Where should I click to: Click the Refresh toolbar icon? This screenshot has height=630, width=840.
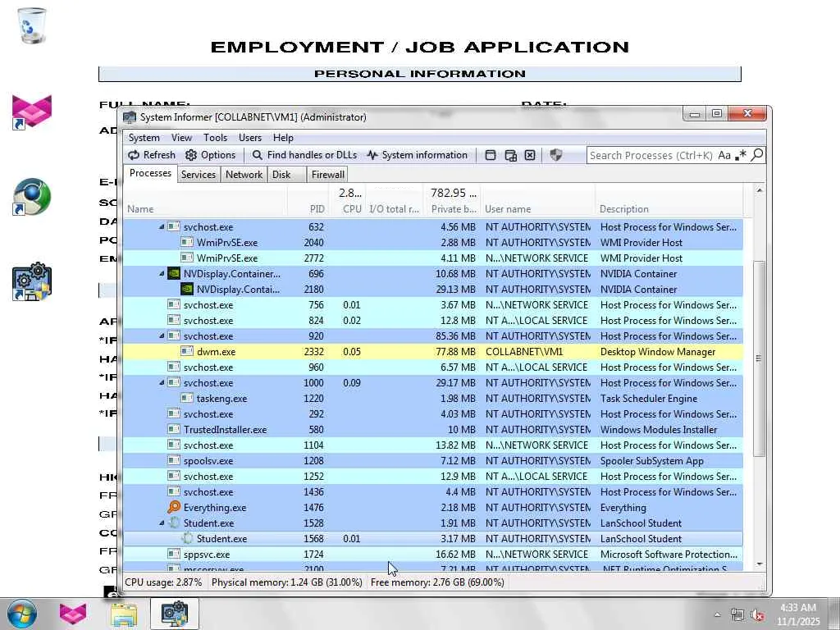[152, 155]
